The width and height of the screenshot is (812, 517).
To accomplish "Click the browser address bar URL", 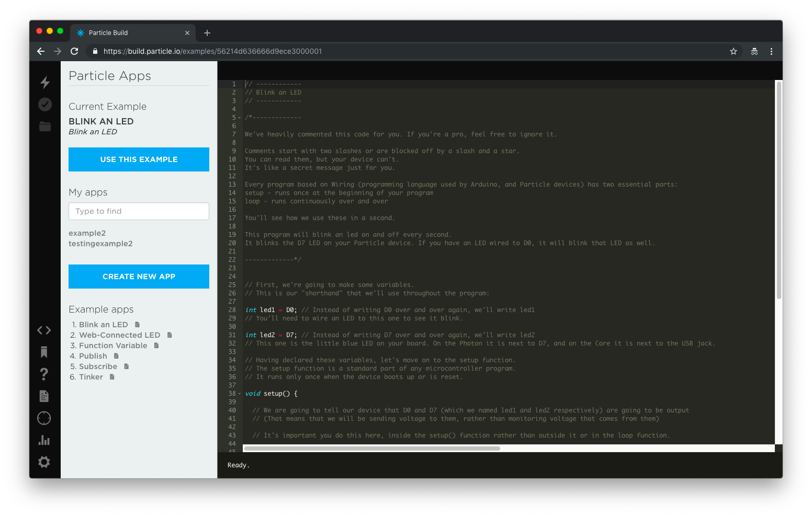I will [x=212, y=51].
